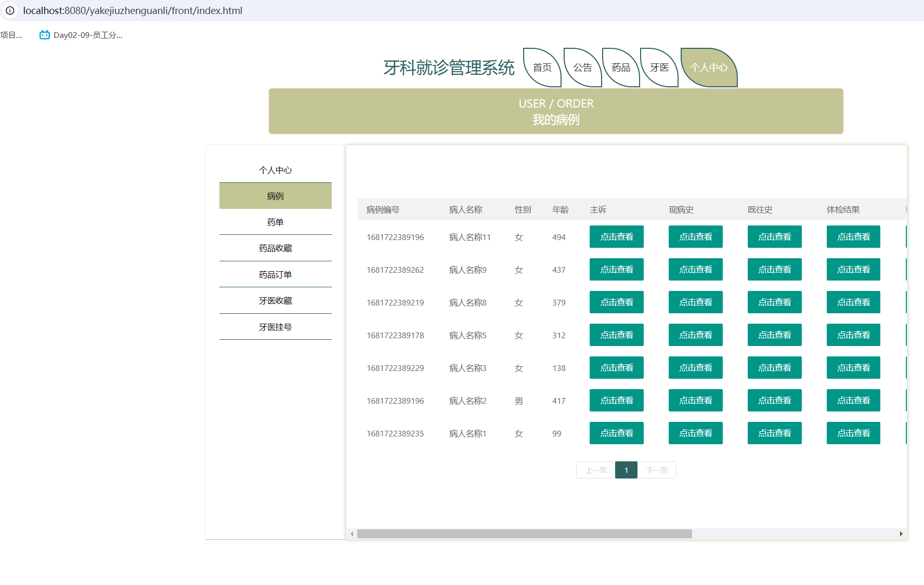
Task: View 现病史 for 病人名称9
Action: tap(696, 270)
